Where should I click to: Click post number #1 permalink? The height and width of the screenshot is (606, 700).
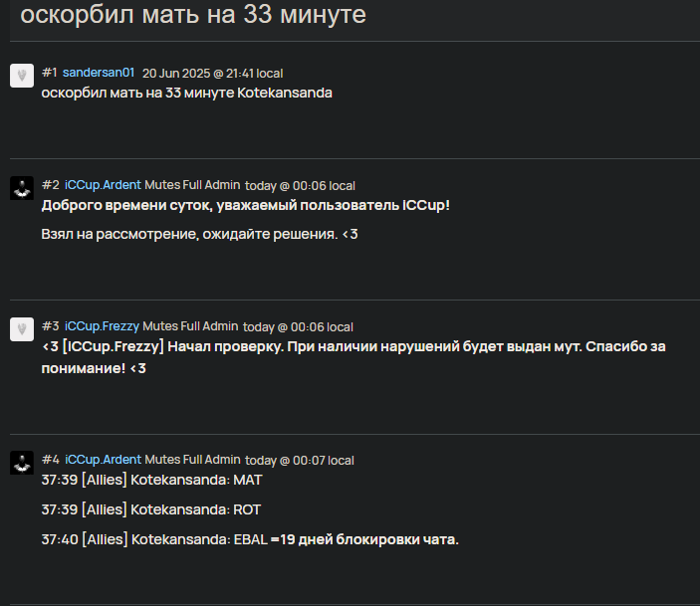tap(50, 73)
